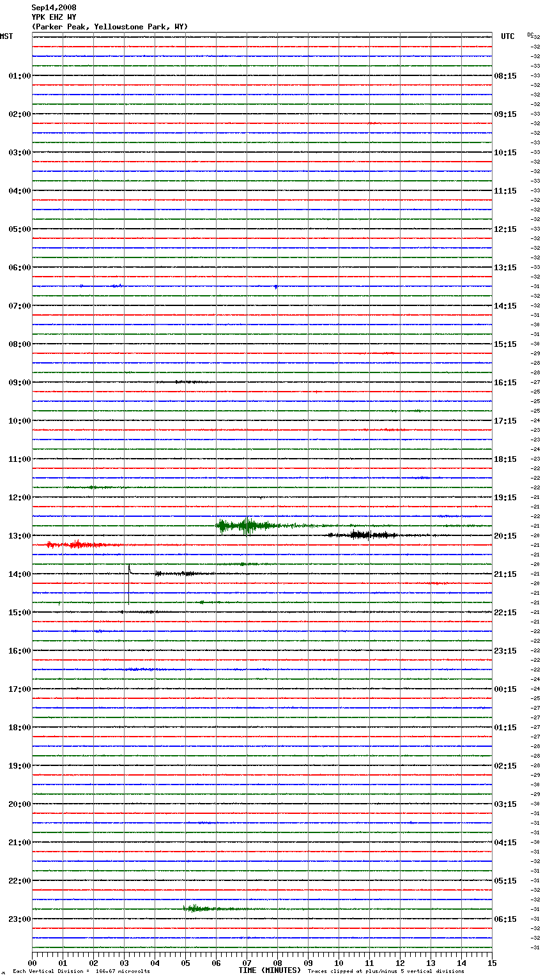Select the 02:00 MST row label
This screenshot has height=980, width=543.
click(x=20, y=114)
